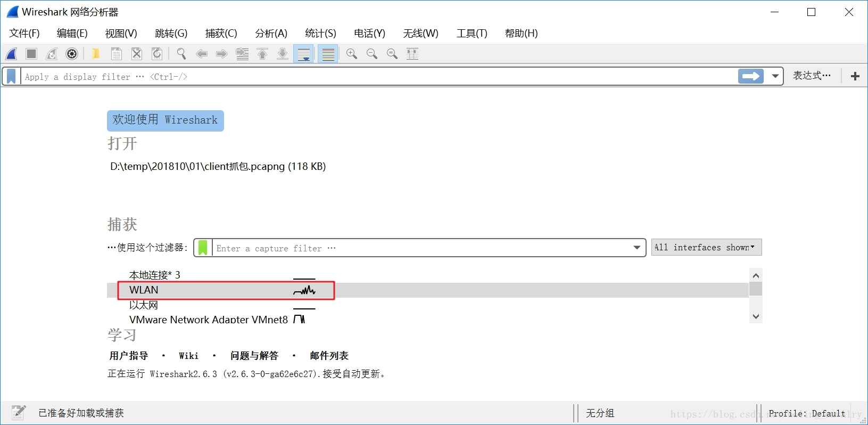
Task: Open 电话(Y) menu
Action: [x=370, y=33]
